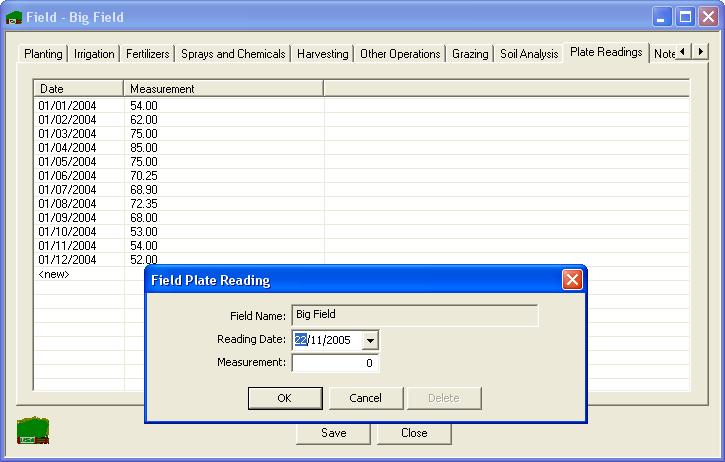Screen dimensions: 725x462
Task: Confirm the plate reading with OK
Action: pyautogui.click(x=285, y=398)
